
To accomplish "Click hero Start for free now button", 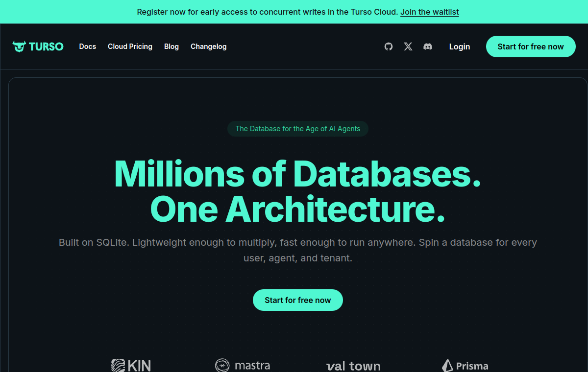I will point(298,300).
